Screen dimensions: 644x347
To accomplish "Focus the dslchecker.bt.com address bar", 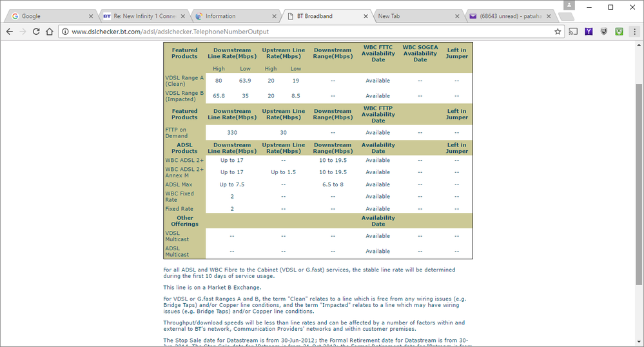I will [312, 32].
